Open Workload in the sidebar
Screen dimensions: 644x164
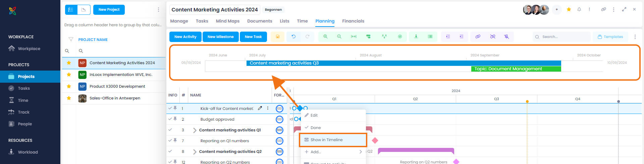(28, 152)
